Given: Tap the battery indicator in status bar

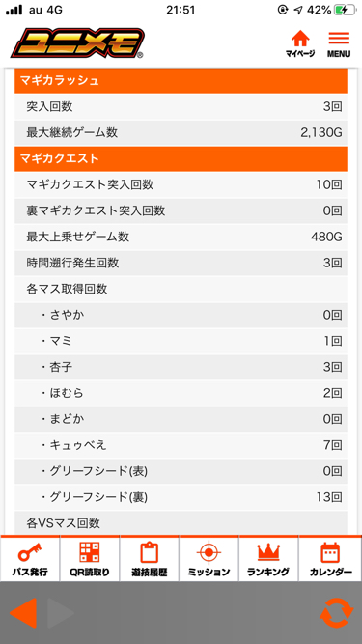Looking at the screenshot, I should coord(344,10).
